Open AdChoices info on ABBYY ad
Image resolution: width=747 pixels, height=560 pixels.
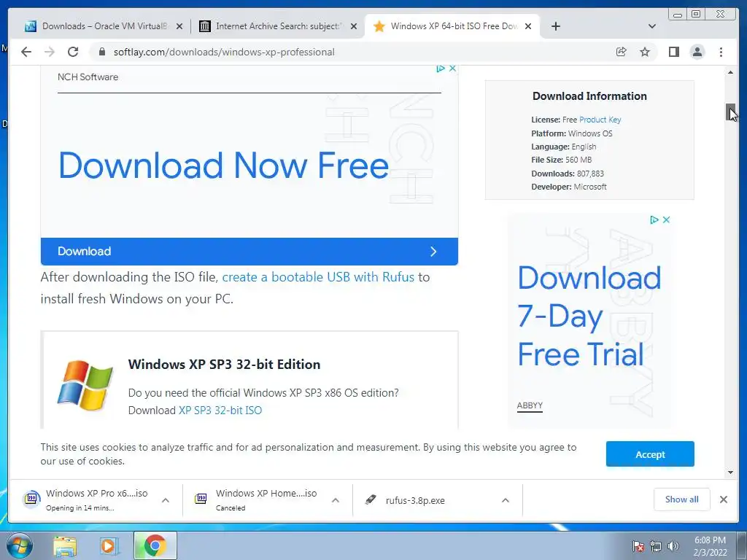(654, 219)
